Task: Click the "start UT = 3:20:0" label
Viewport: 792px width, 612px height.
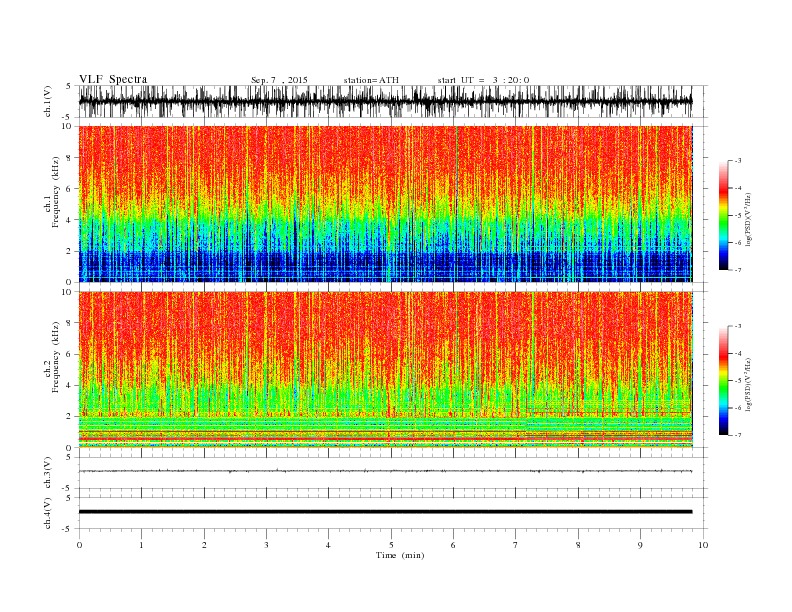Action: click(x=483, y=80)
